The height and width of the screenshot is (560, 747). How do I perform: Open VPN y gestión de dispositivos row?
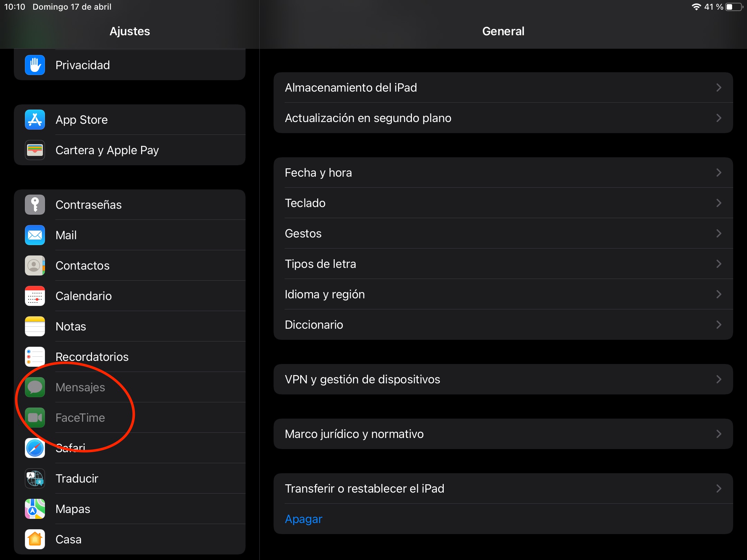[503, 379]
